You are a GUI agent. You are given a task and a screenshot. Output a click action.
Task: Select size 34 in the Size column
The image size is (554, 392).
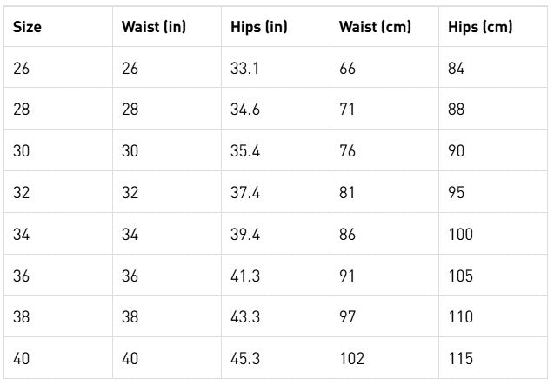click(22, 235)
